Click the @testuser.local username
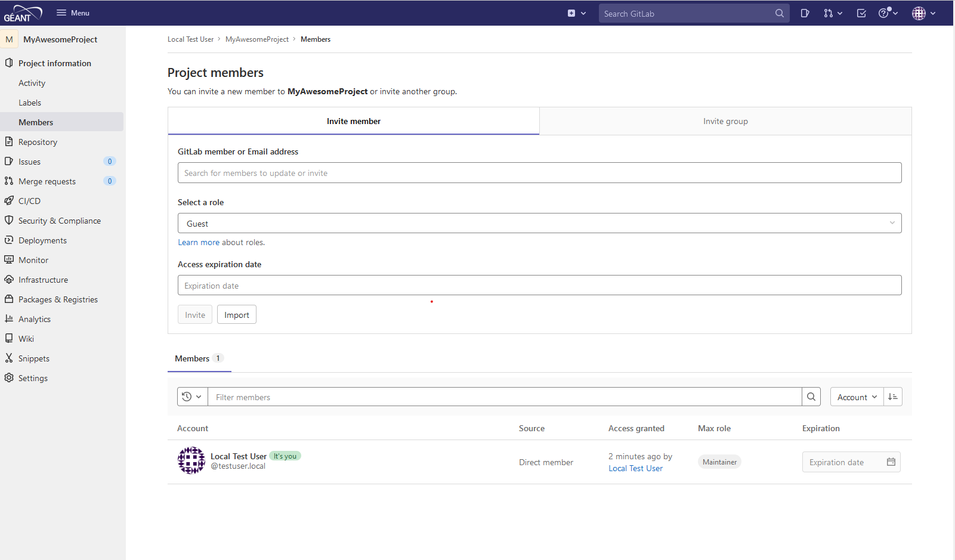This screenshot has width=955, height=560. pos(238,466)
